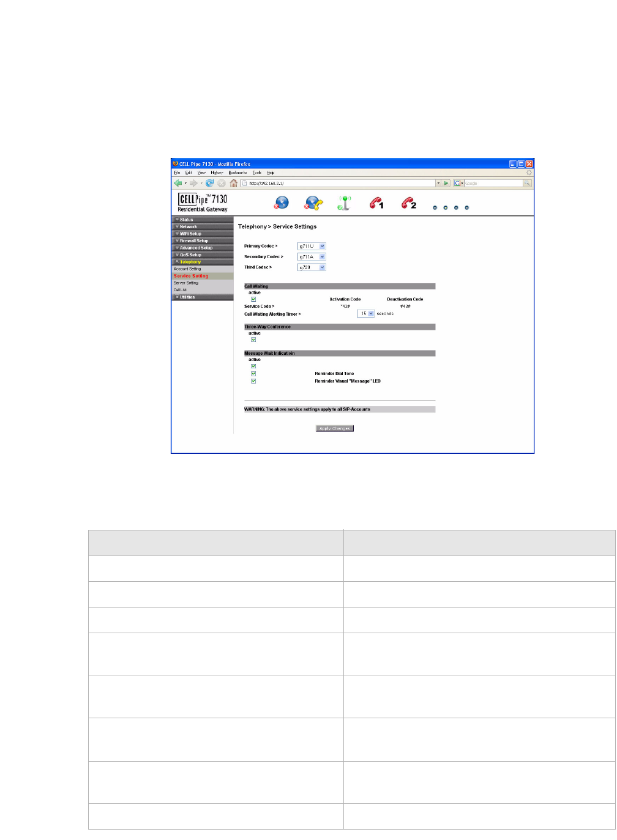The width and height of the screenshot is (617, 840).
Task: Open the Secondary Codec dropdown
Action: (312, 257)
